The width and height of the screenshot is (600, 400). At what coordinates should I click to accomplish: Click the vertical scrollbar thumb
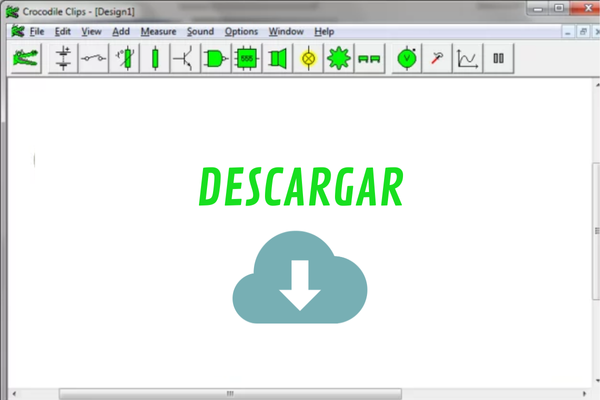[x=596, y=231]
